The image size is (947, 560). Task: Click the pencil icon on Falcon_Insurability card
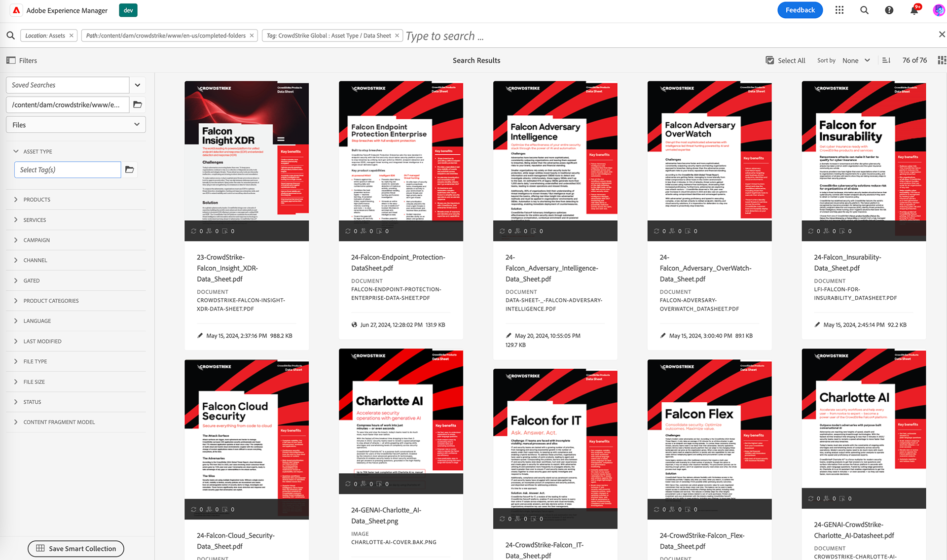(817, 325)
